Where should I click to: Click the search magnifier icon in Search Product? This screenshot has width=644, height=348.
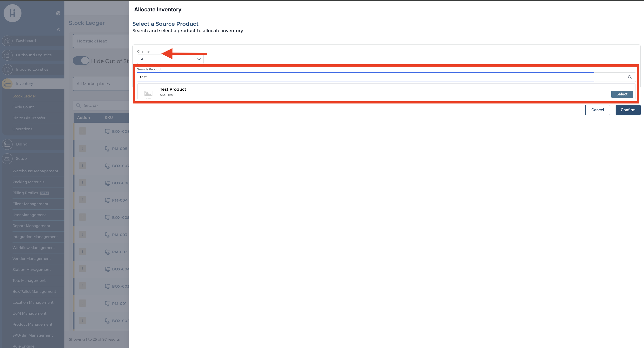[629, 77]
